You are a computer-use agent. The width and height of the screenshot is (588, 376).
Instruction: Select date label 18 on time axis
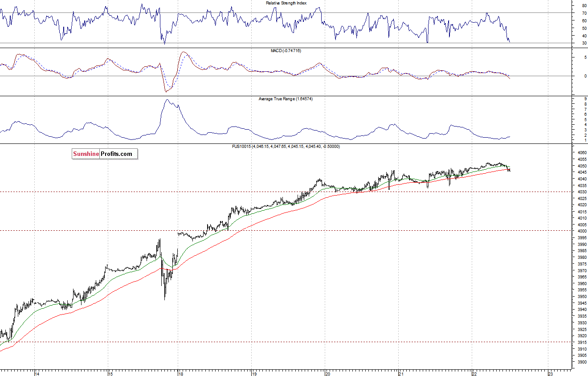coord(180,373)
